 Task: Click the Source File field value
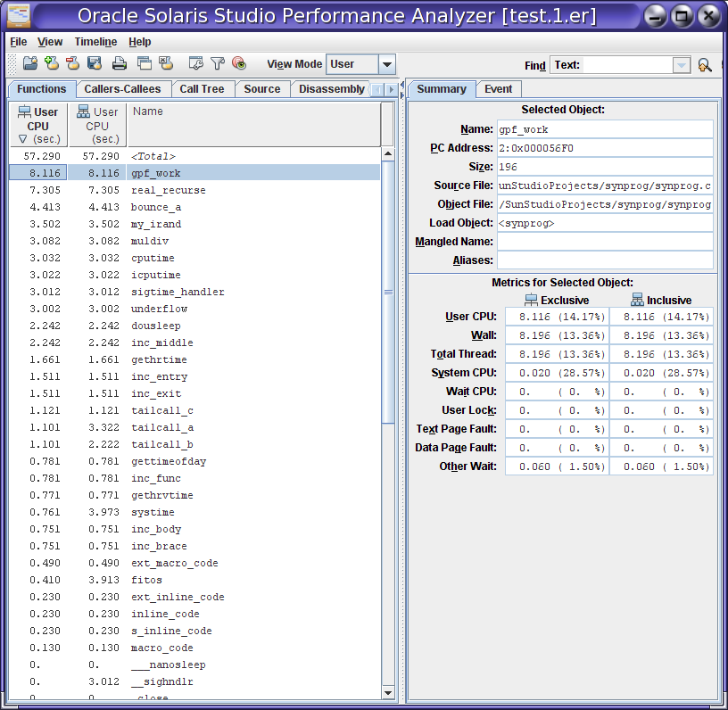tap(605, 186)
